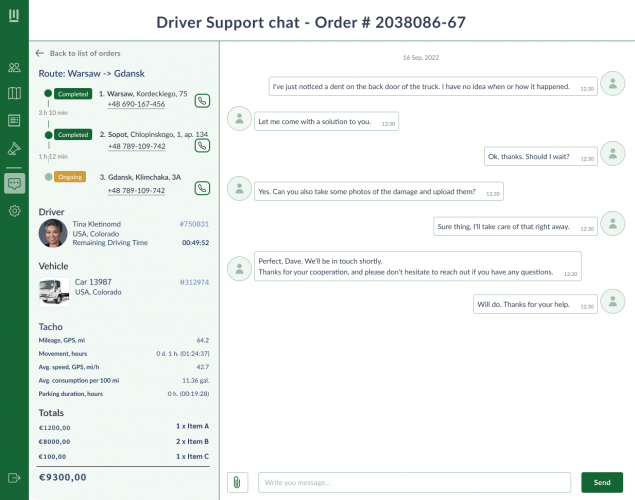Click avatar next to 'Perfect, Dave' message

(239, 269)
